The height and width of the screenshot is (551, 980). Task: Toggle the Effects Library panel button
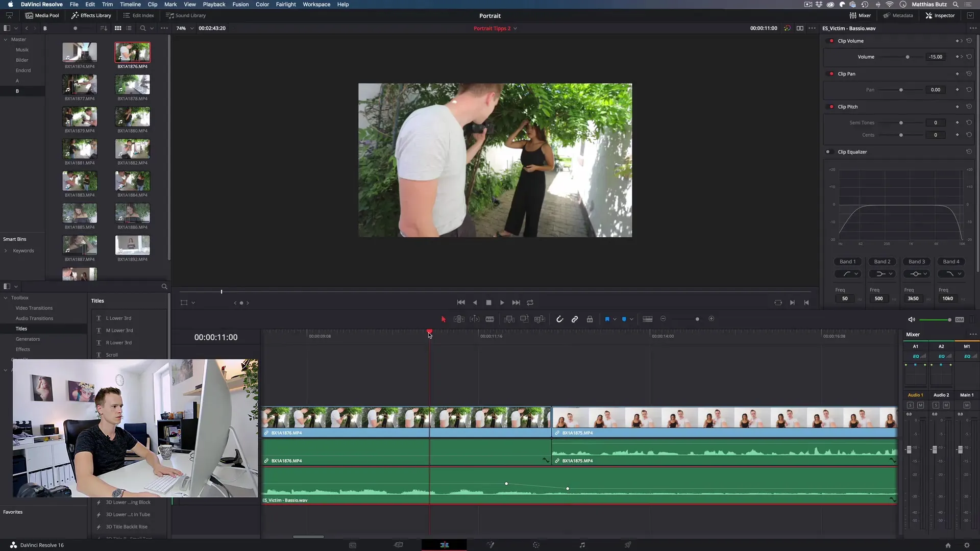click(x=91, y=16)
